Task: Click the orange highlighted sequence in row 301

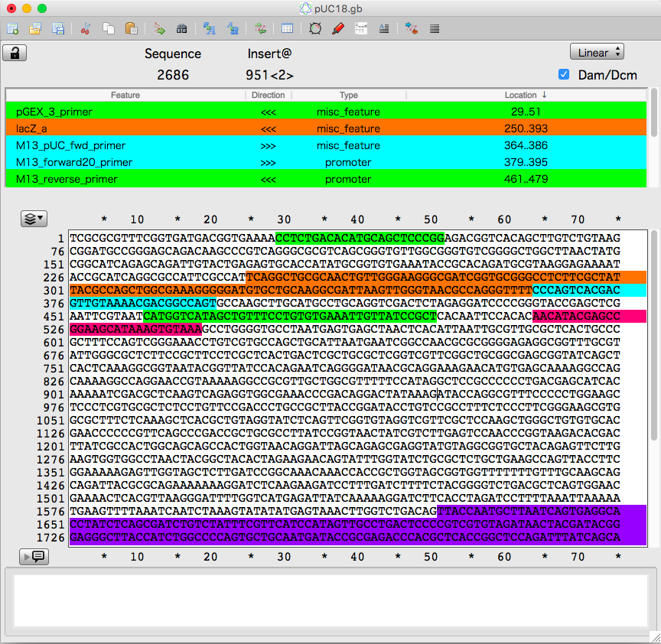Action: click(x=301, y=290)
